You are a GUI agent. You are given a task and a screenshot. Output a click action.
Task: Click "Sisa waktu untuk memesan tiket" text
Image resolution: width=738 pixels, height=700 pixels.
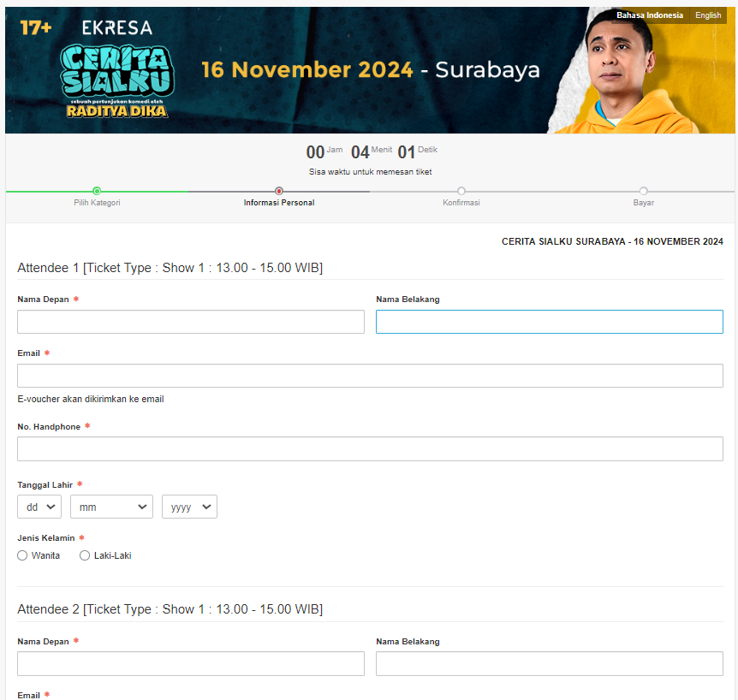point(370,172)
